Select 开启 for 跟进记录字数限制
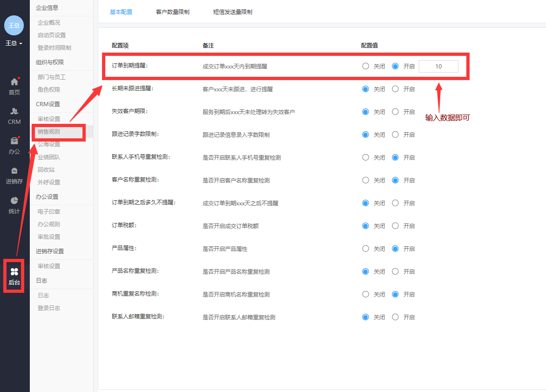Viewport: 546px width, 392px height. [395, 135]
